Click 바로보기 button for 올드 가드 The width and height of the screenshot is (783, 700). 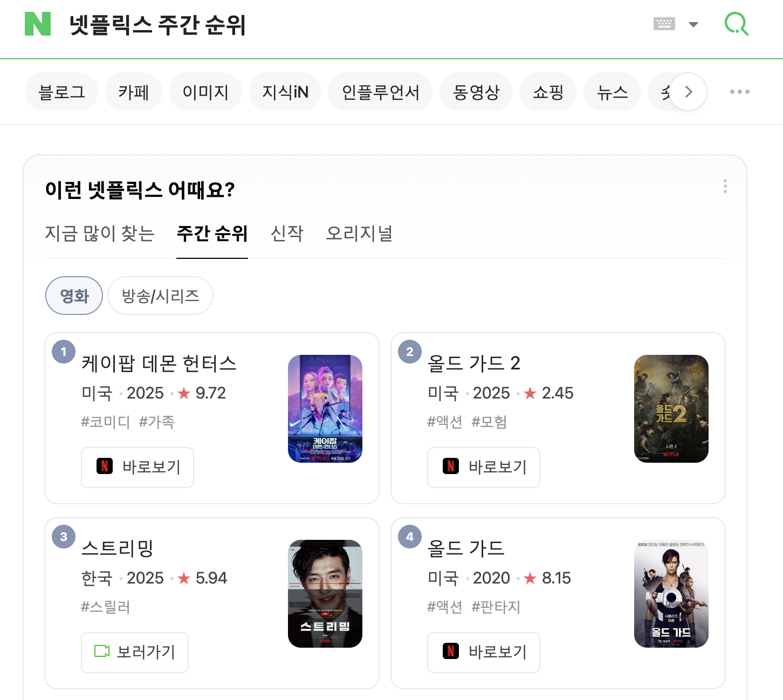coord(483,652)
